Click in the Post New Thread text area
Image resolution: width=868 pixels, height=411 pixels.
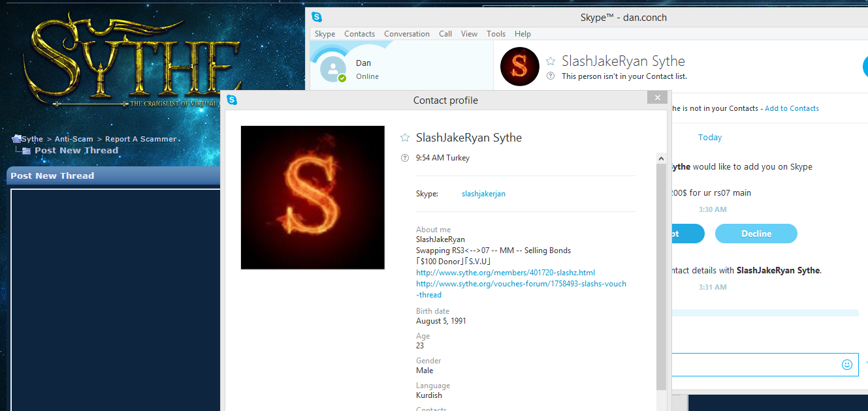coord(116,300)
